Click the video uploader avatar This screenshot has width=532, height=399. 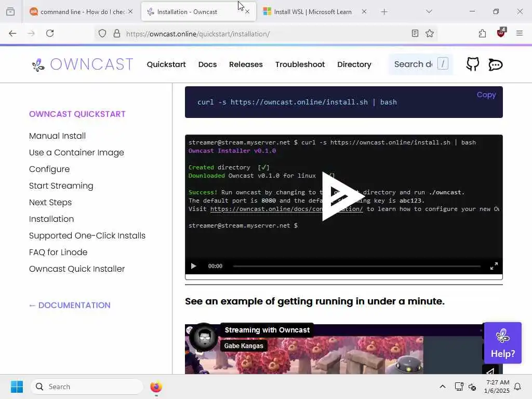point(204,337)
